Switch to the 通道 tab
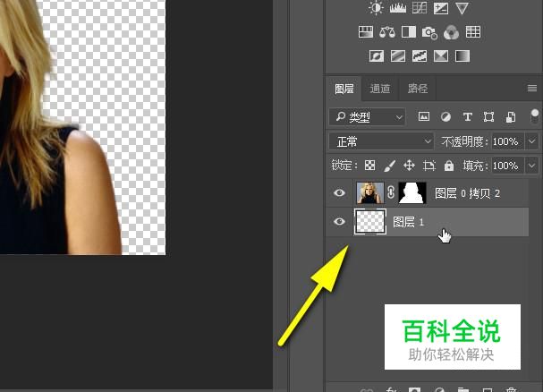 (x=380, y=89)
